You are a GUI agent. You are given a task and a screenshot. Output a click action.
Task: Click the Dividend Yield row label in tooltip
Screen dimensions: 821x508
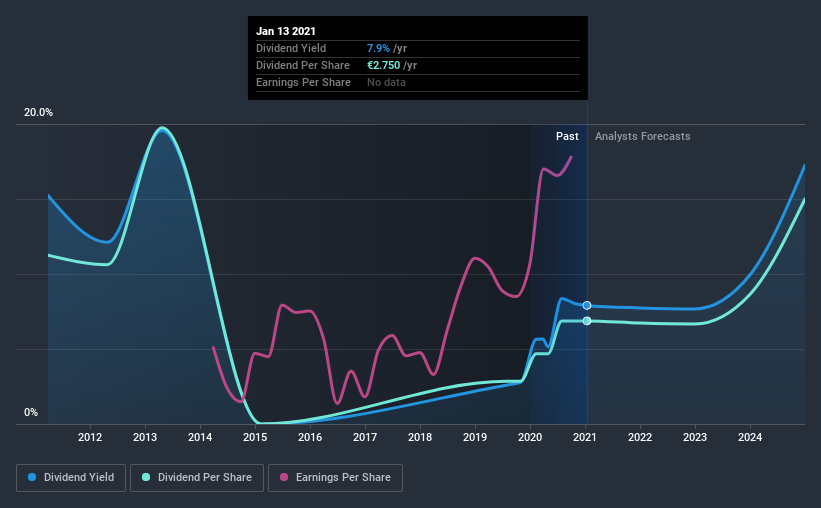tap(291, 48)
